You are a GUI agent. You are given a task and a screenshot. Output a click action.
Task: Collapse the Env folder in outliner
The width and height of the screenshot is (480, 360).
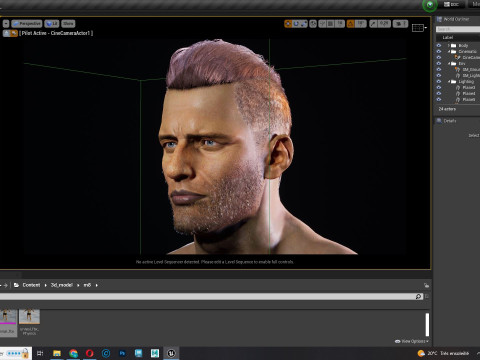click(x=449, y=63)
